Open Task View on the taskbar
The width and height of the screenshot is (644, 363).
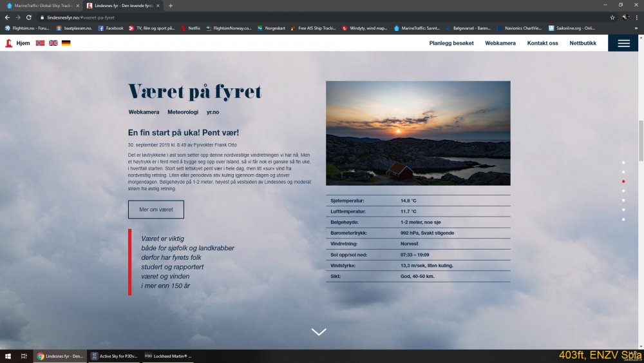pos(24,356)
